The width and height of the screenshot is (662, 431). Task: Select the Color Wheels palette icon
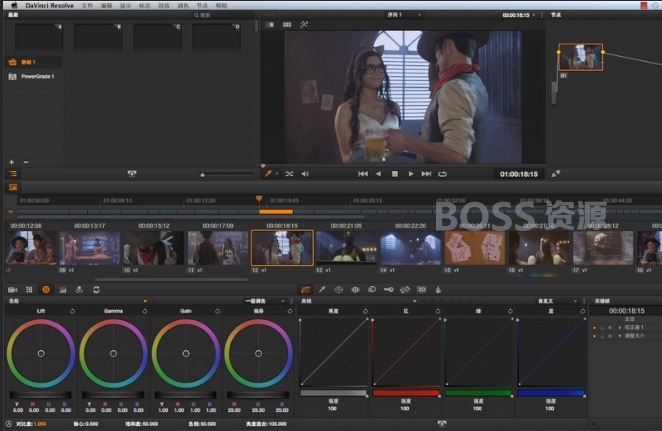(x=46, y=290)
